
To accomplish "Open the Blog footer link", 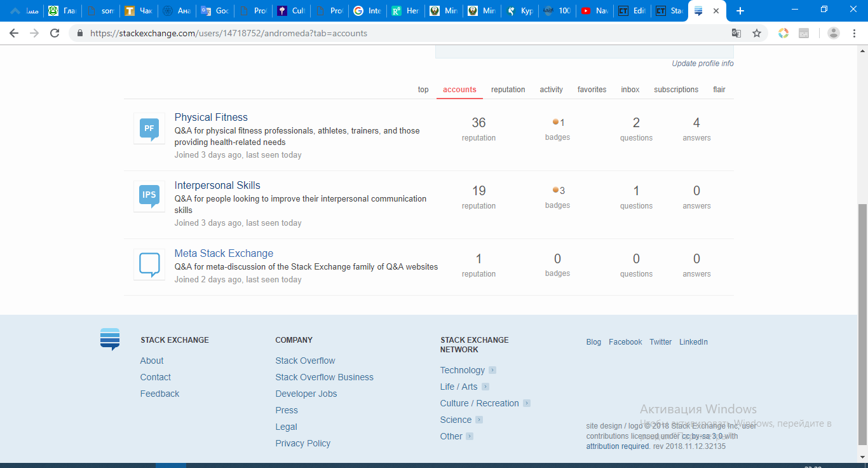I will (x=593, y=342).
